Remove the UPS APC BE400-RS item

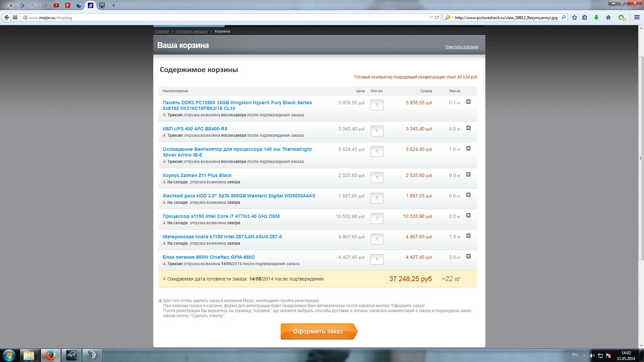468,128
